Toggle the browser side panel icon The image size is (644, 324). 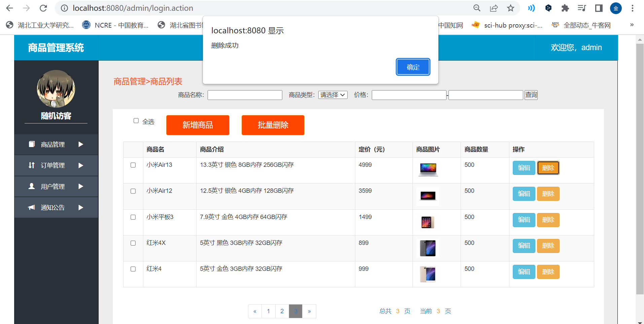tap(599, 8)
